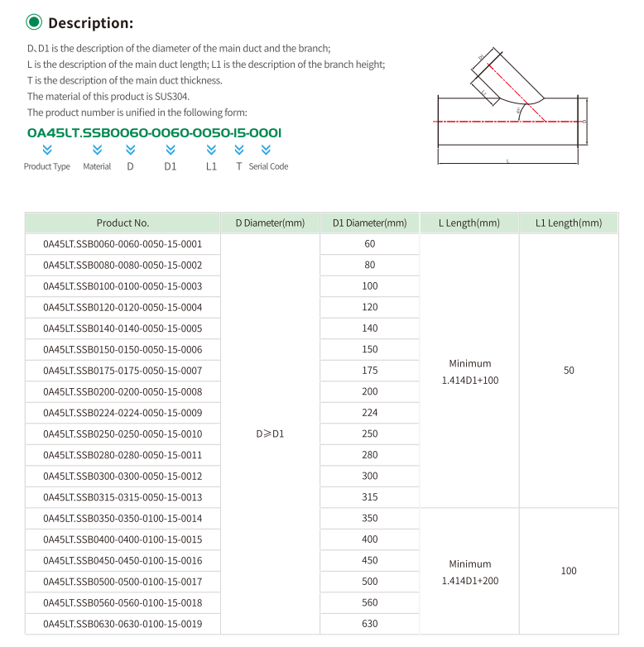Open the duct branch technical diagram
The width and height of the screenshot is (644, 647).
(x=511, y=108)
